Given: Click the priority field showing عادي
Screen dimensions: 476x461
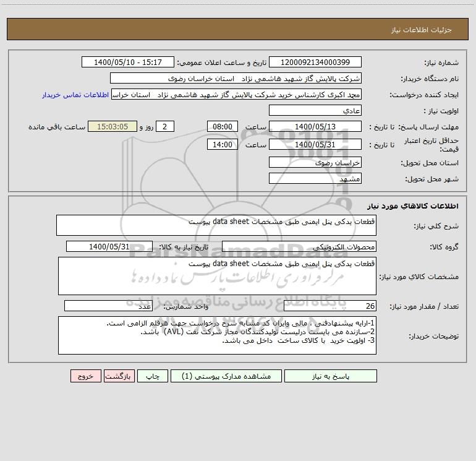Looking at the screenshot, I should 315,110.
